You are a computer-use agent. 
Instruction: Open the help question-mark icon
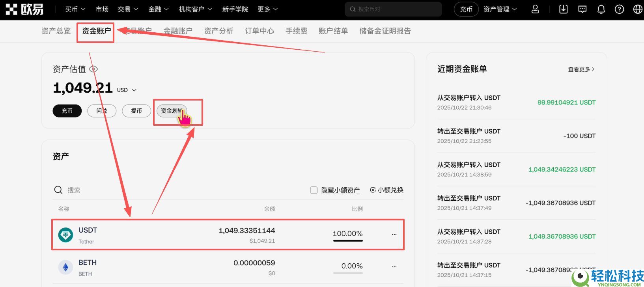620,9
